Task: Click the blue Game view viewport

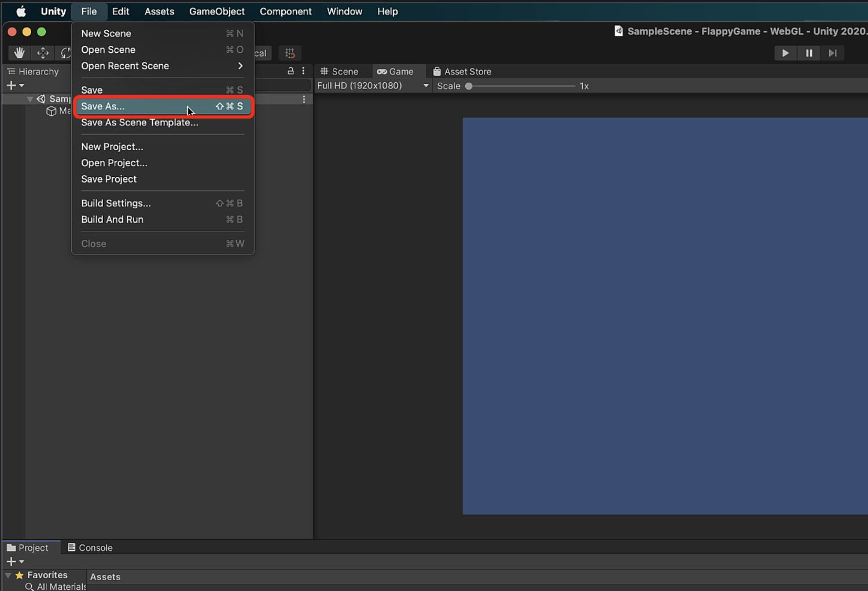Action: [x=665, y=316]
